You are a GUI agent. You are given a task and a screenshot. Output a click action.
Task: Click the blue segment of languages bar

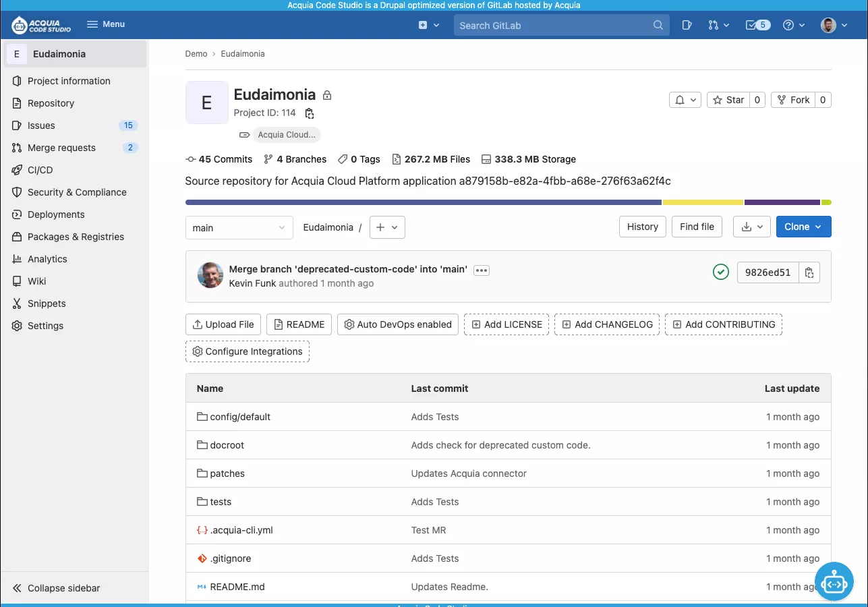[x=424, y=202]
